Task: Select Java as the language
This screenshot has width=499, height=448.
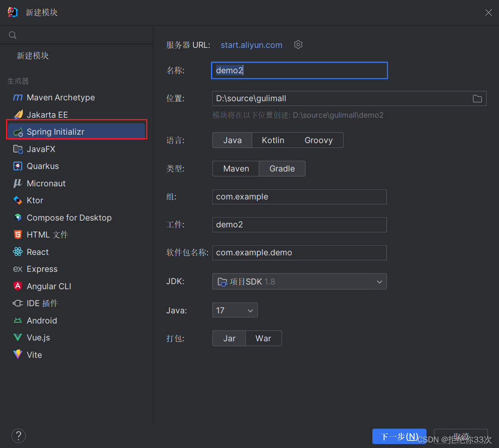Action: [232, 140]
